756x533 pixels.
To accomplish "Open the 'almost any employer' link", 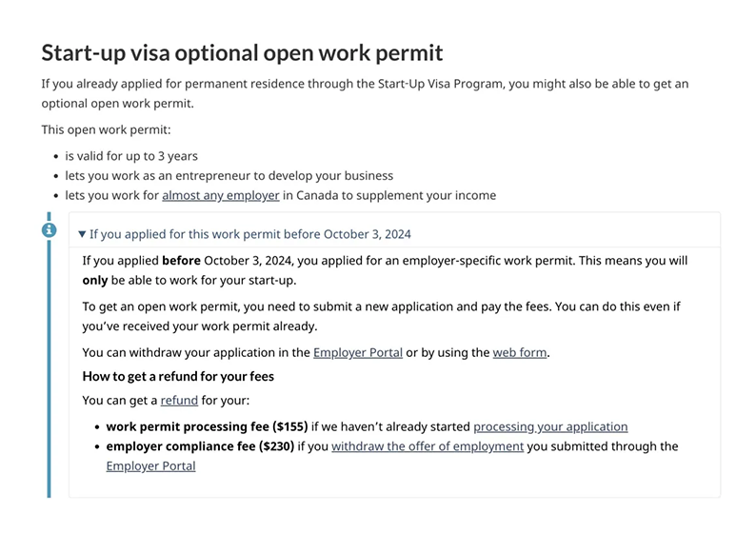I will (x=220, y=196).
